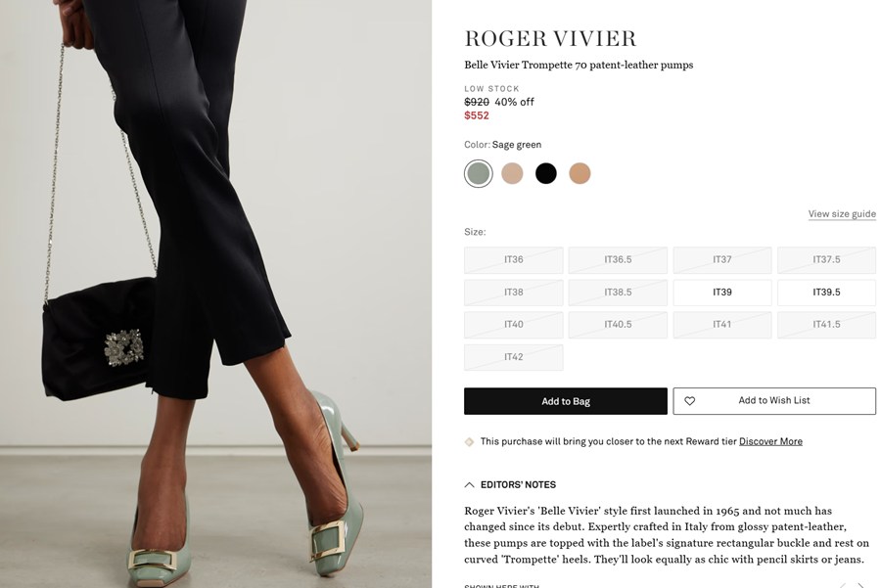
Task: Pick the tan beige color swatch
Action: (580, 173)
